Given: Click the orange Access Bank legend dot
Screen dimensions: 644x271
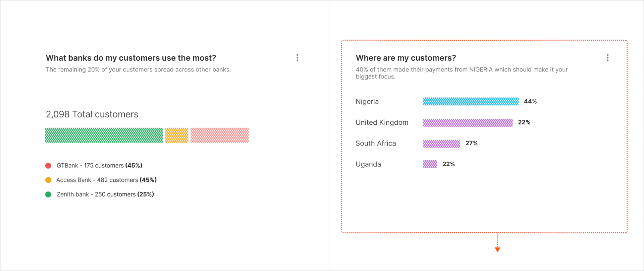Looking at the screenshot, I should [48, 180].
